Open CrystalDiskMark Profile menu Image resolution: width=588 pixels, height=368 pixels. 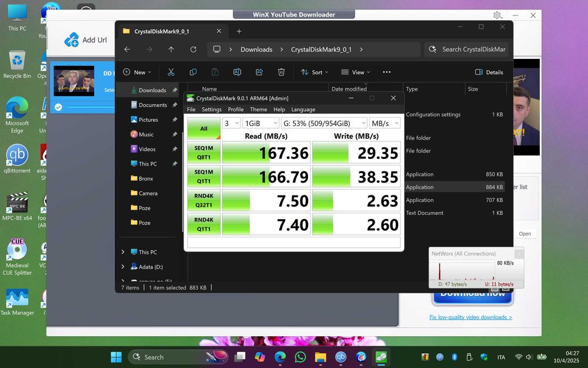(236, 110)
